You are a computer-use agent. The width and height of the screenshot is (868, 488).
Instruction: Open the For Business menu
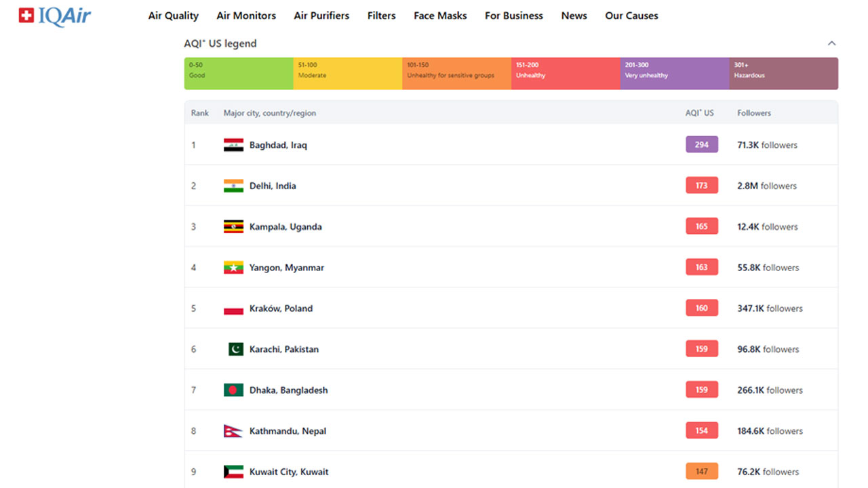513,16
